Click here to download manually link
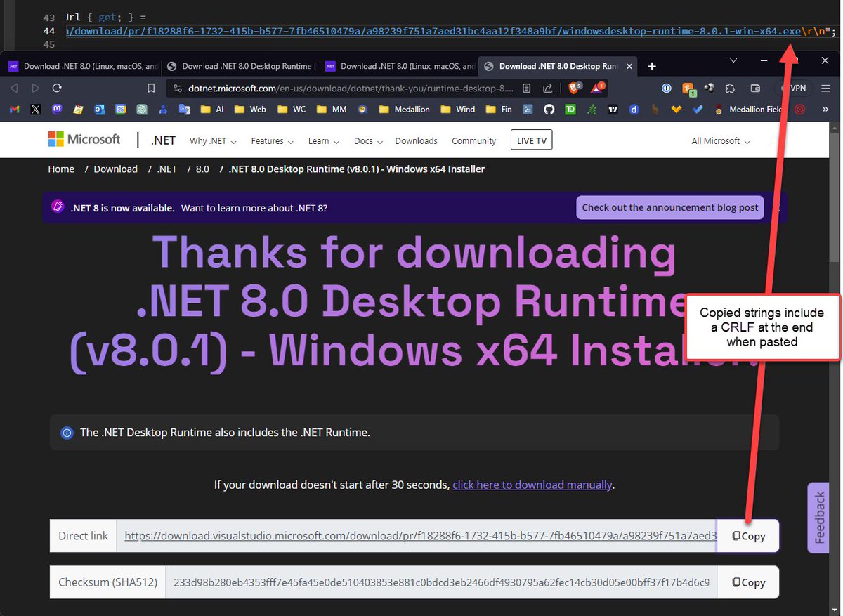The height and width of the screenshot is (616, 843). coord(532,485)
